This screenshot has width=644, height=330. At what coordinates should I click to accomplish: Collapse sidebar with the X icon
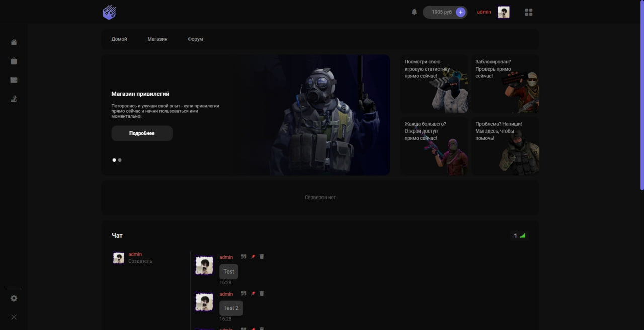coord(14,317)
